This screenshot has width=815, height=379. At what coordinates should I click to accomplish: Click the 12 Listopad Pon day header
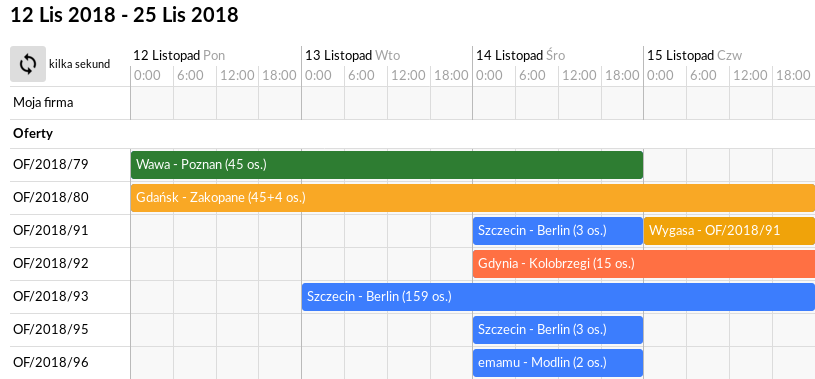pos(179,55)
